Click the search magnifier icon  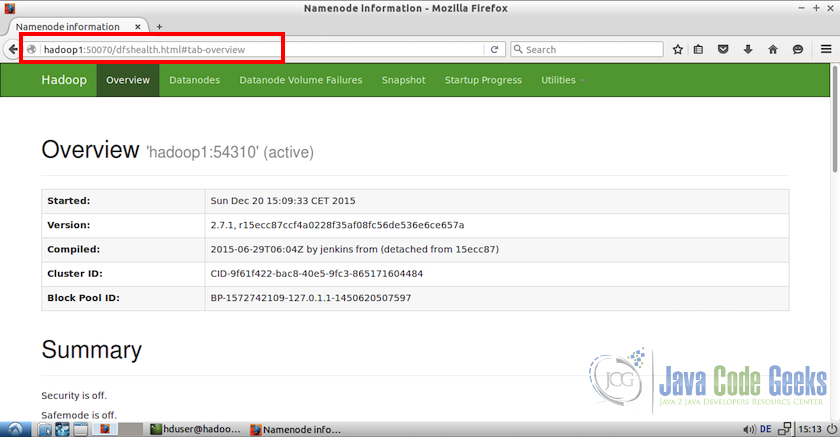pos(518,49)
